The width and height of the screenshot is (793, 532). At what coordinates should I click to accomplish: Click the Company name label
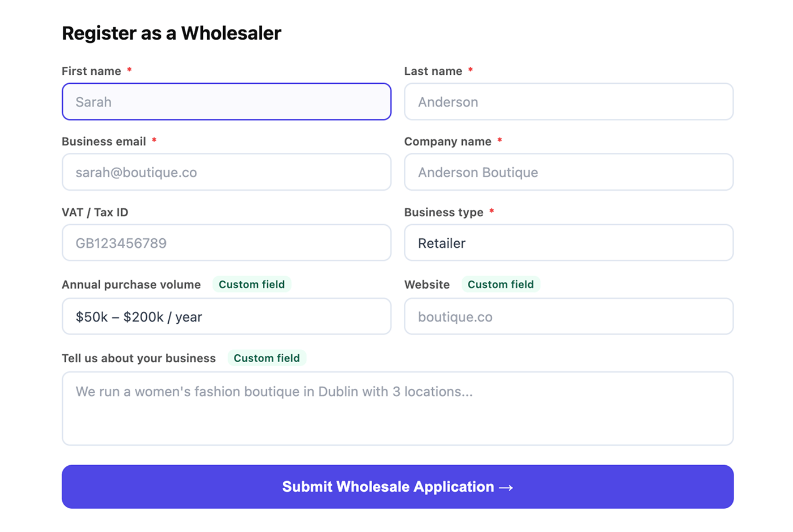coord(447,141)
